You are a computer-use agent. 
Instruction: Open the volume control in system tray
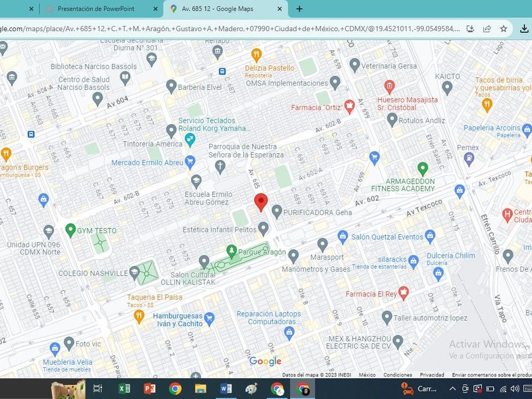pyautogui.click(x=515, y=389)
